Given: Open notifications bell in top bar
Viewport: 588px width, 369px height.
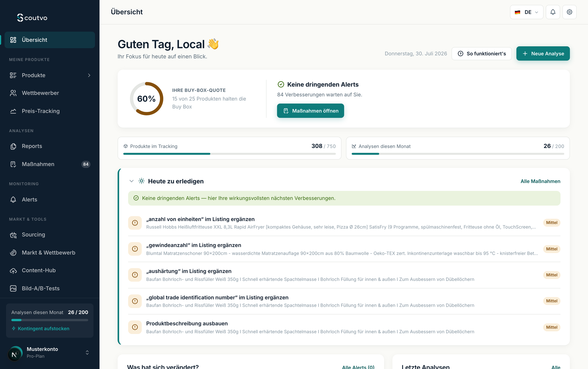Looking at the screenshot, I should (x=553, y=12).
